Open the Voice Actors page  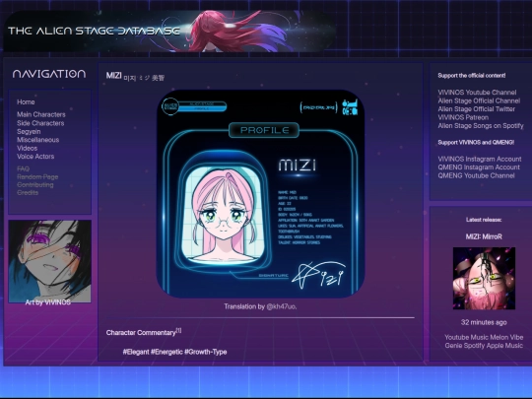(35, 157)
